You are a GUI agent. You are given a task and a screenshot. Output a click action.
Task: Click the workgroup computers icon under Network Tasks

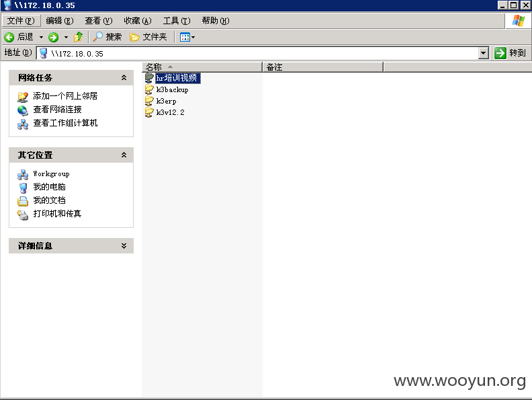pos(23,124)
